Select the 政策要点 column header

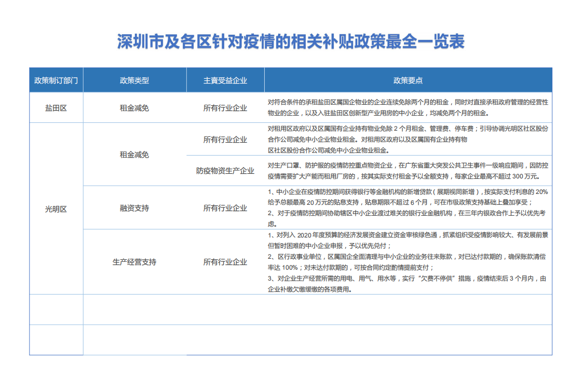click(x=408, y=80)
